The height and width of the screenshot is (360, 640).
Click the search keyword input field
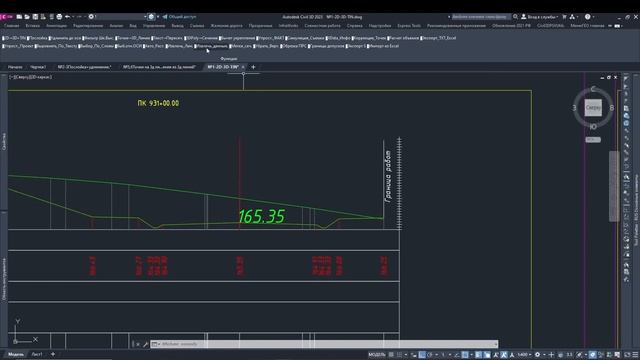[480, 17]
